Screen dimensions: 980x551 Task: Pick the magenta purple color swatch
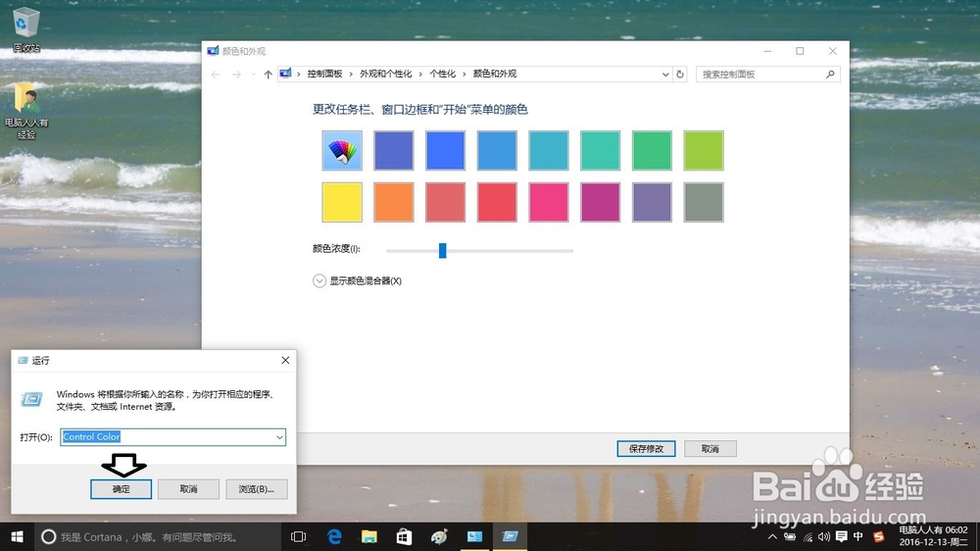pos(600,202)
